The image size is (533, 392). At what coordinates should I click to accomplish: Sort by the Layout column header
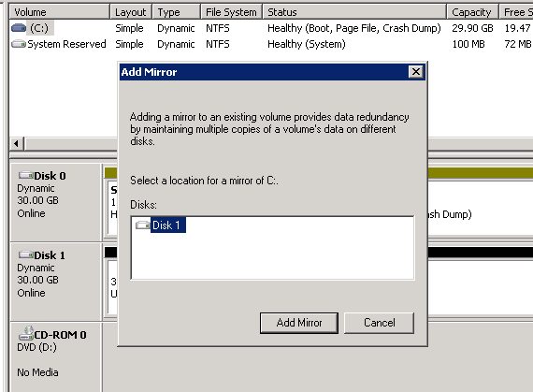(131, 12)
